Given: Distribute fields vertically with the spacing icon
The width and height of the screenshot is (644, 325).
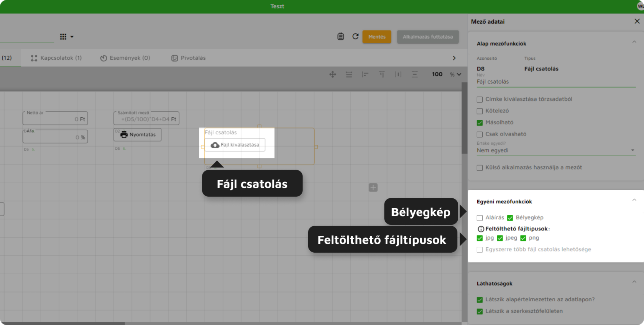Looking at the screenshot, I should click(415, 74).
